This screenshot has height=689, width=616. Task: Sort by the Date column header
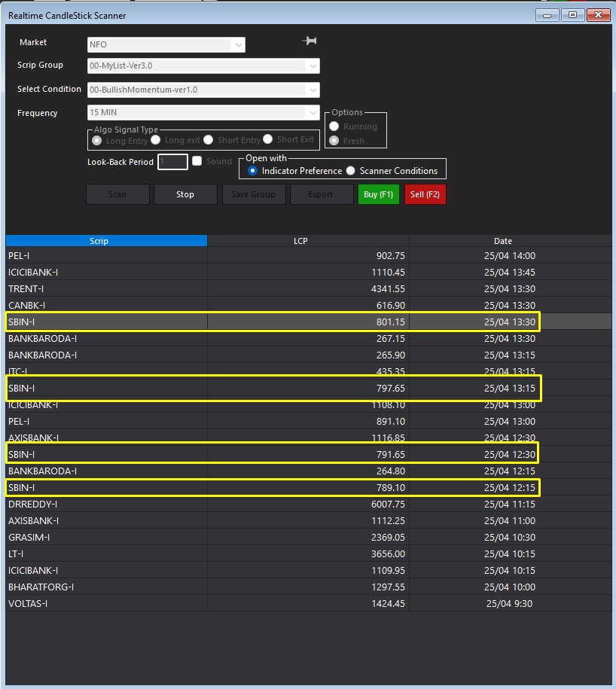pyautogui.click(x=511, y=241)
